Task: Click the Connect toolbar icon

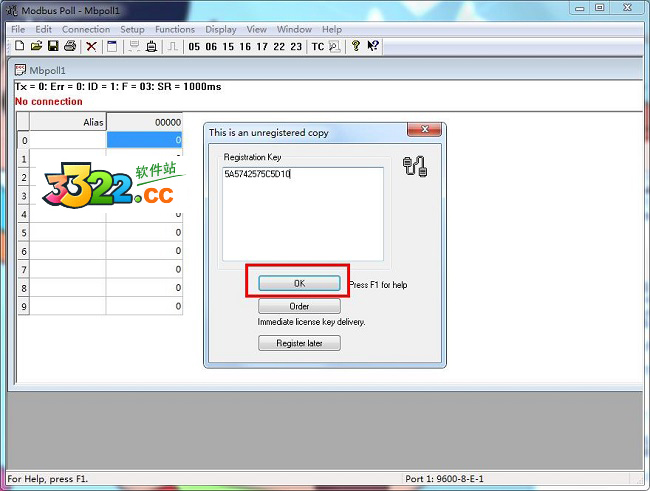Action: tap(133, 46)
